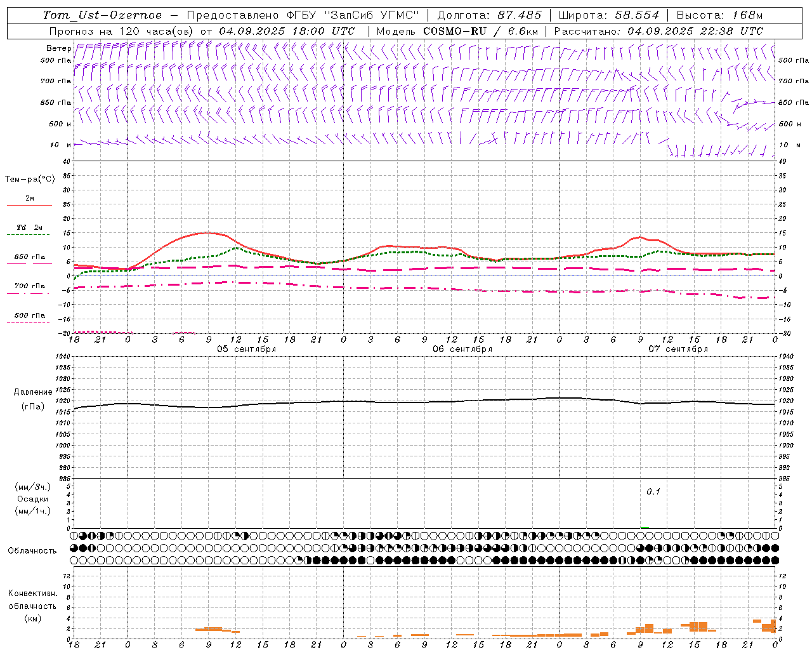This screenshot has height=650, width=812.
Task: Click the 500 гПа legend entry under Тем-ра
Action: pos(29,315)
